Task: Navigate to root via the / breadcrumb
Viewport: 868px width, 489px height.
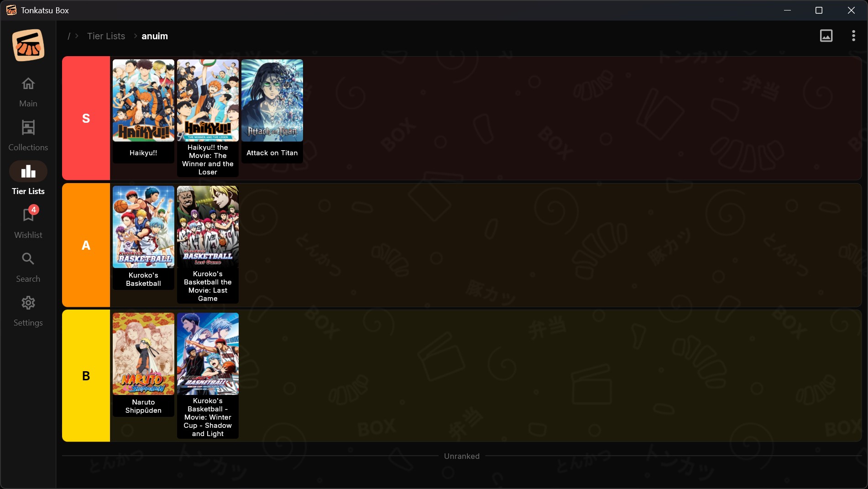Action: tap(68, 36)
